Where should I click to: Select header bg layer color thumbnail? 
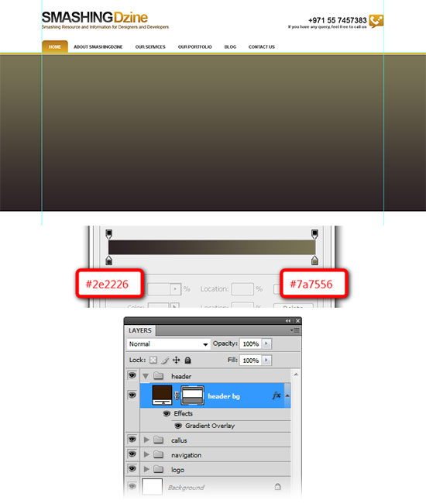click(162, 395)
